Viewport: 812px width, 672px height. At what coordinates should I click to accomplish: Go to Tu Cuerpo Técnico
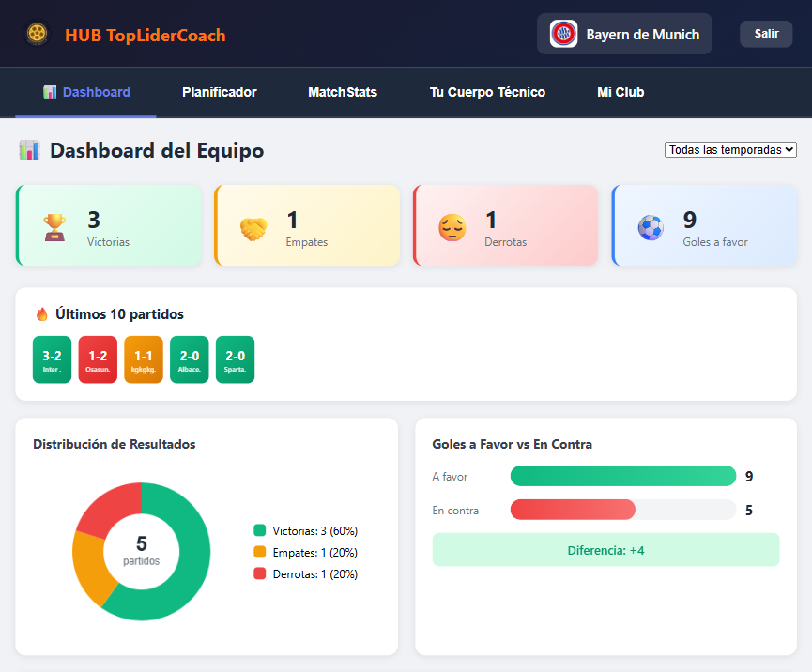pyautogui.click(x=487, y=92)
